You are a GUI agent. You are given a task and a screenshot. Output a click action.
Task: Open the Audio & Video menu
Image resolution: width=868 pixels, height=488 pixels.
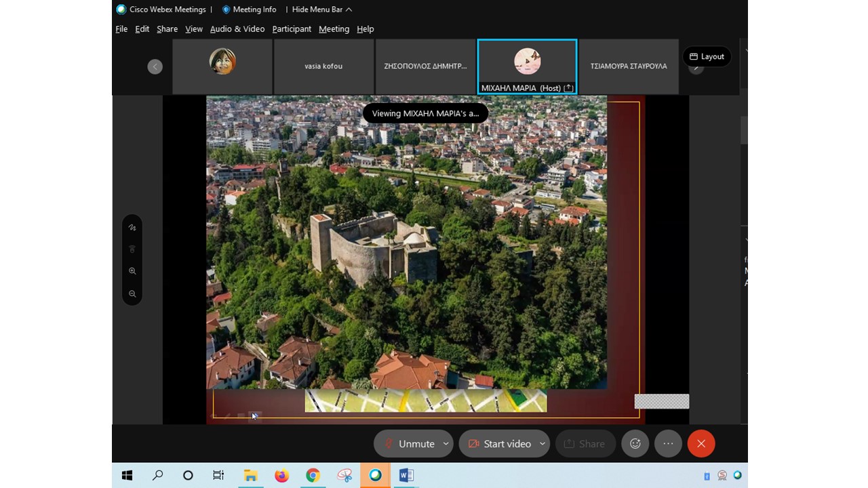pos(237,29)
